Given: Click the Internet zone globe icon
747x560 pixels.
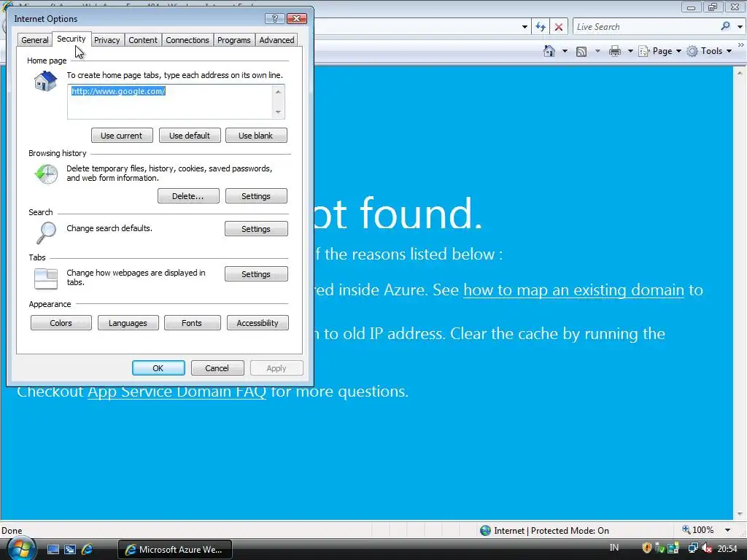Looking at the screenshot, I should click(x=485, y=531).
